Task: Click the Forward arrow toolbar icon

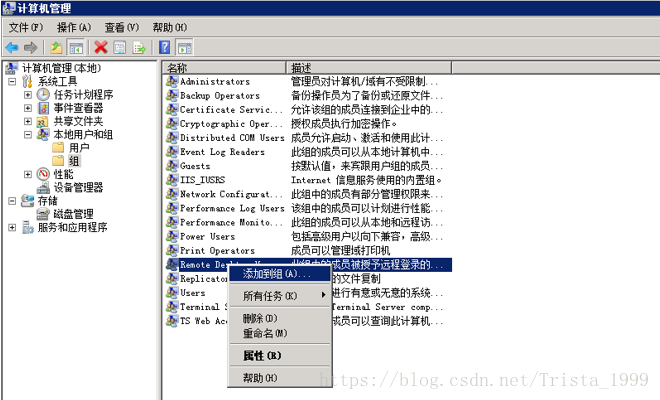Action: coord(30,48)
